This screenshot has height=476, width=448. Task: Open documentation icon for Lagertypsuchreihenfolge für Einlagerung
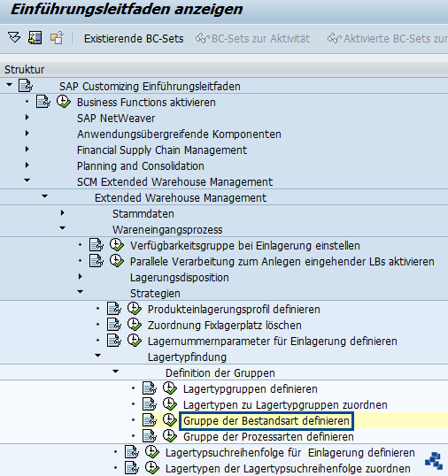(132, 452)
